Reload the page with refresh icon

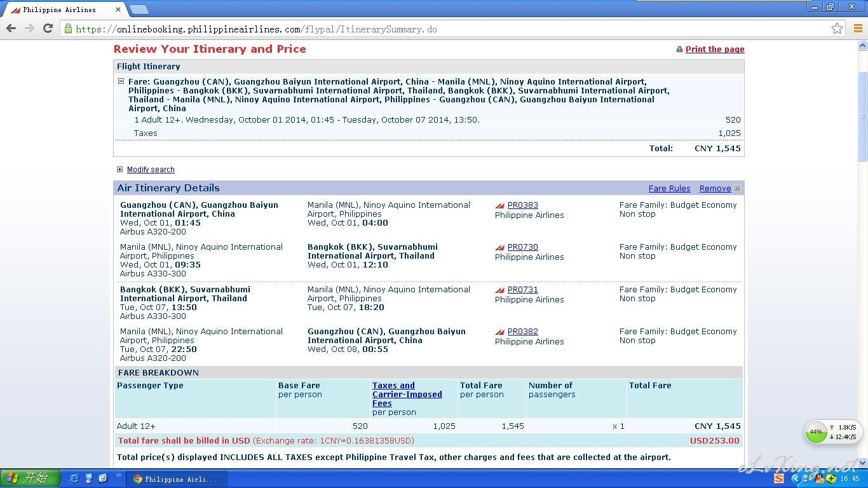click(x=48, y=29)
